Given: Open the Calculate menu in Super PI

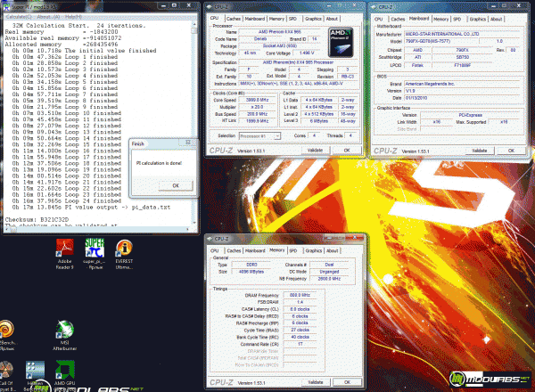Looking at the screenshot, I should click(x=19, y=17).
